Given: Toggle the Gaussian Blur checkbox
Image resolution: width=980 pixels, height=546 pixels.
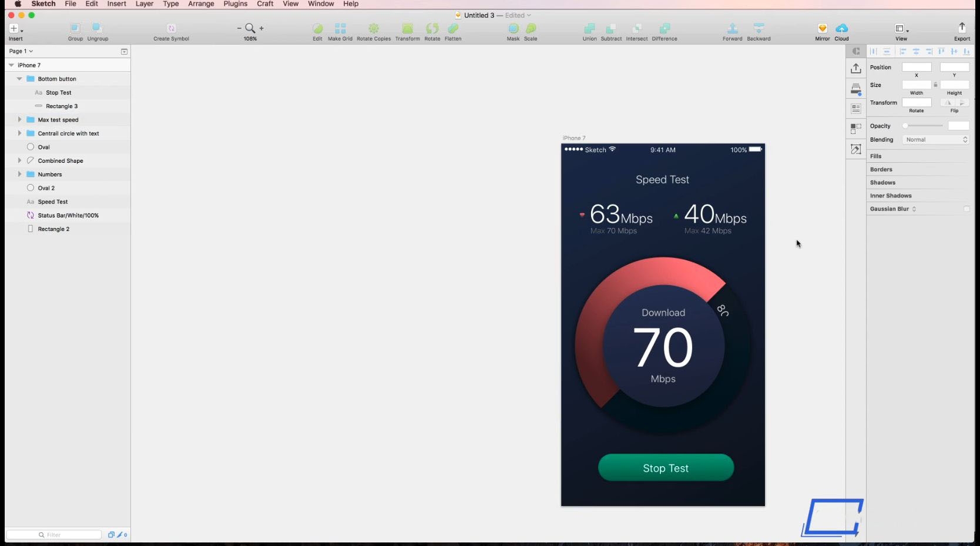Looking at the screenshot, I should click(x=966, y=209).
